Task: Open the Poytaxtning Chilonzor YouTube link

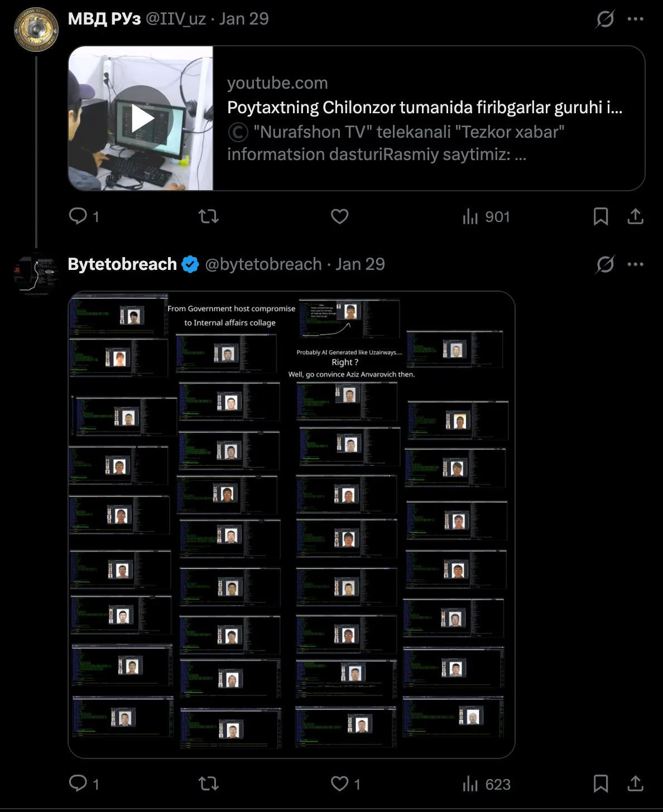Action: [425, 107]
